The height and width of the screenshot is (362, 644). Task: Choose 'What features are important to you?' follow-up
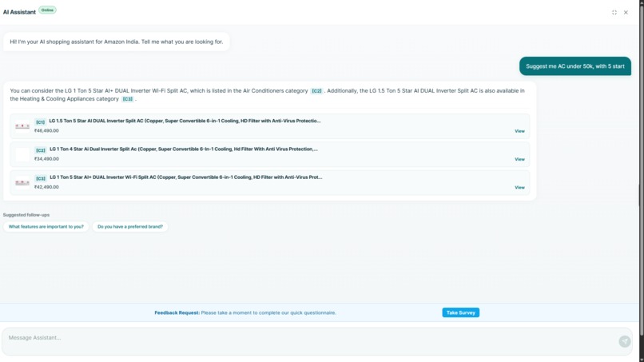(46, 227)
